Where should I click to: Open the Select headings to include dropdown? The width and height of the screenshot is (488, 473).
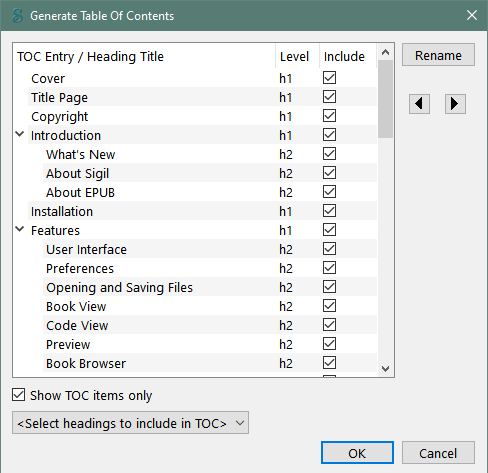point(130,423)
